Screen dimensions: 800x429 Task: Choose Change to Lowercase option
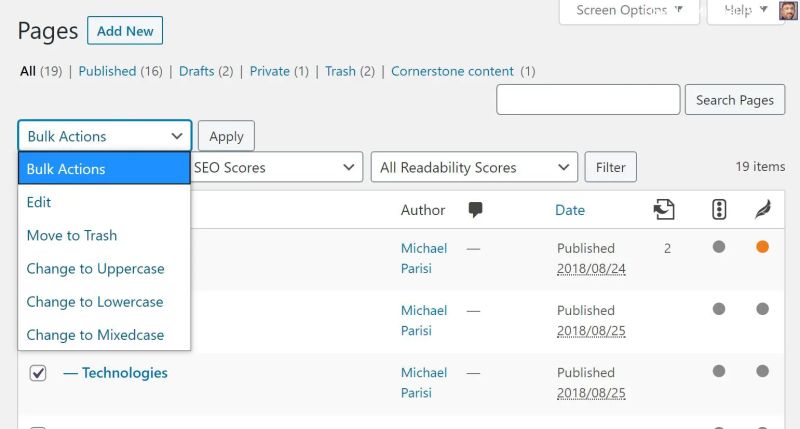point(104,301)
